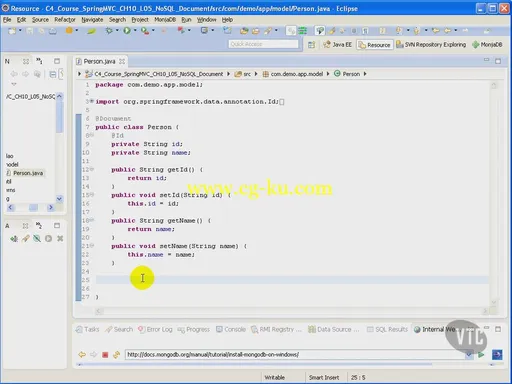Toggle the green block selection mode icon

click(303, 31)
